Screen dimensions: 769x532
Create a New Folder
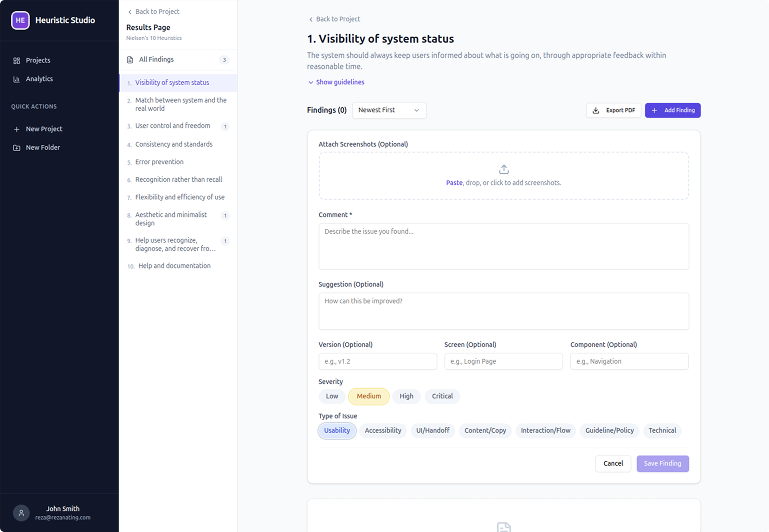click(43, 147)
